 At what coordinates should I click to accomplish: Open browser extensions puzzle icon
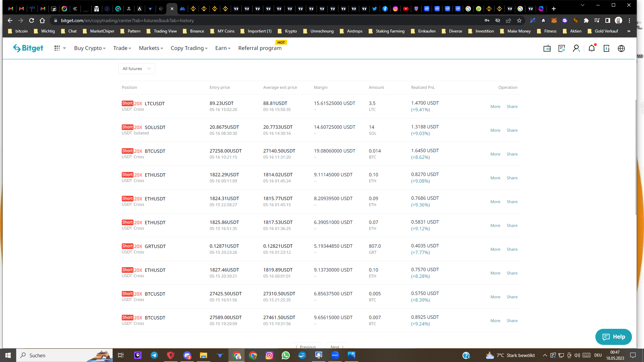586,20
